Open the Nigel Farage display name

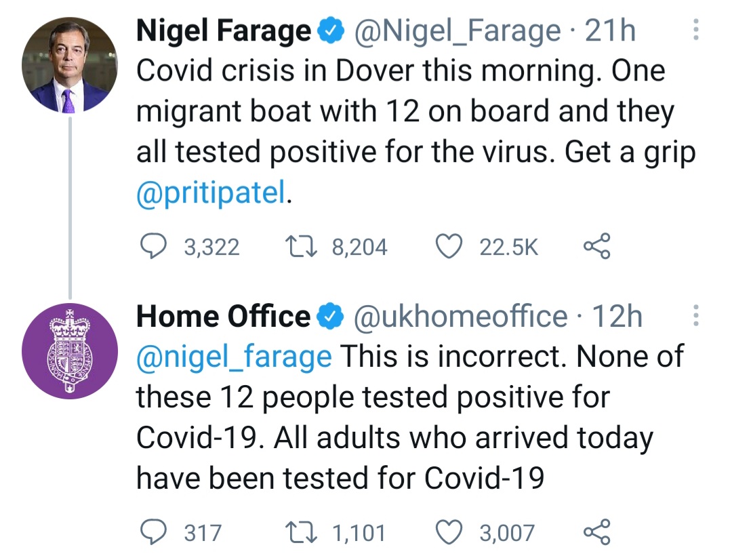pyautogui.click(x=224, y=31)
